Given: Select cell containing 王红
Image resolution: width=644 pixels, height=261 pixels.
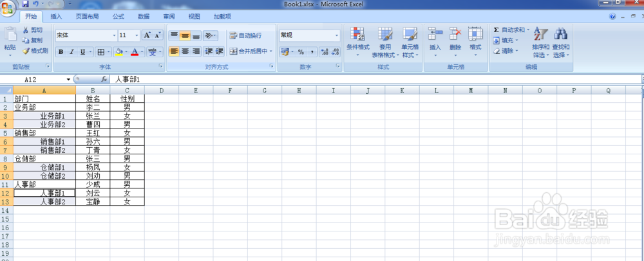Looking at the screenshot, I should pyautogui.click(x=93, y=133).
